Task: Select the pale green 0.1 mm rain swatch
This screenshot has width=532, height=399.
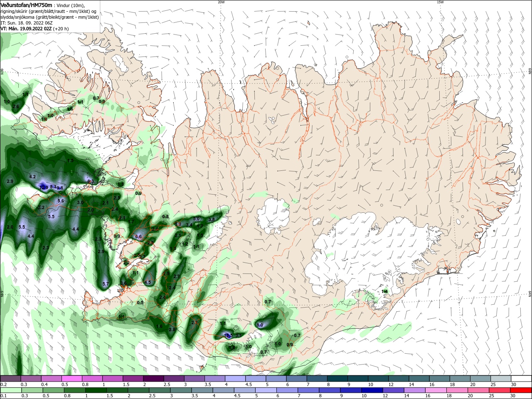Action: point(11,390)
